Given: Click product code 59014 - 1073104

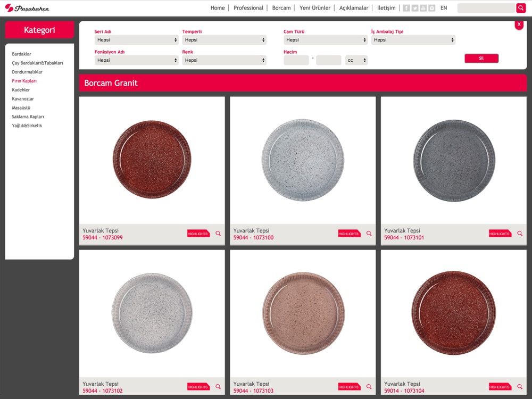Looking at the screenshot, I should (404, 391).
